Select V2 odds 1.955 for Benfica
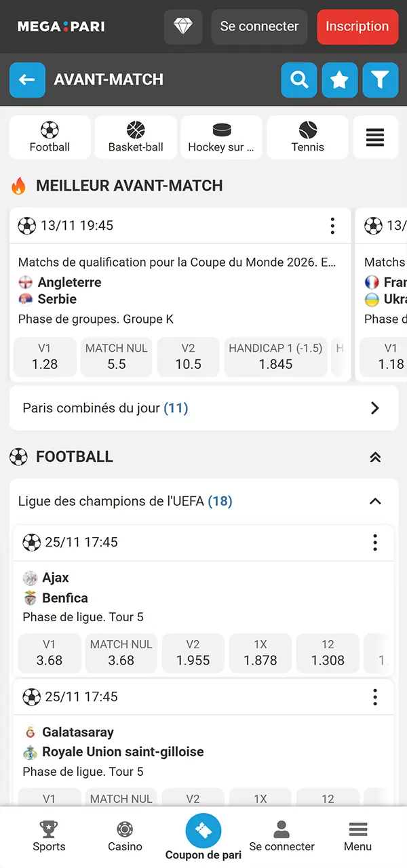The width and height of the screenshot is (407, 868). (x=193, y=653)
